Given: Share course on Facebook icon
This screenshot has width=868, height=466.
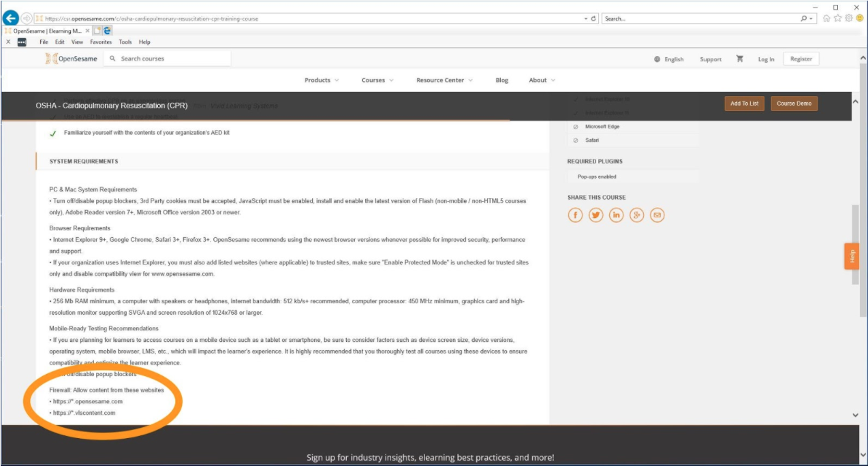Looking at the screenshot, I should (576, 215).
